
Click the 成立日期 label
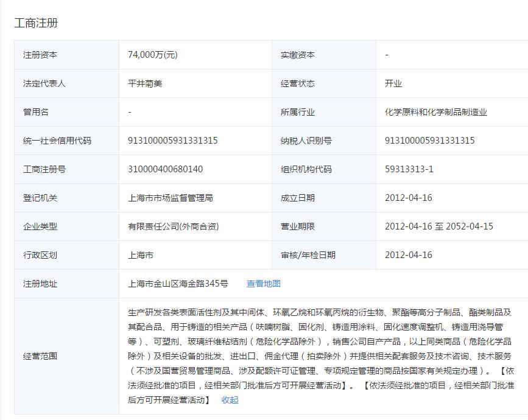(x=298, y=198)
